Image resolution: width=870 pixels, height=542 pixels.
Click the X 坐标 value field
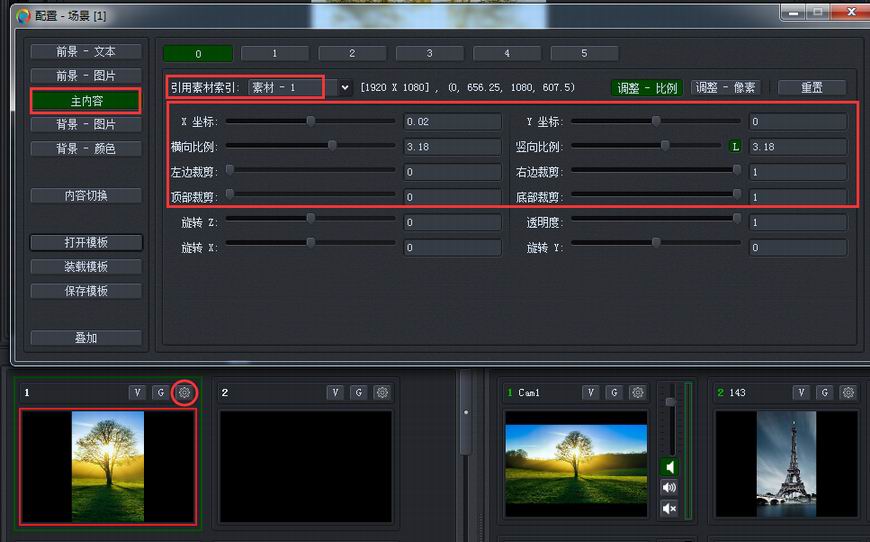tap(452, 121)
